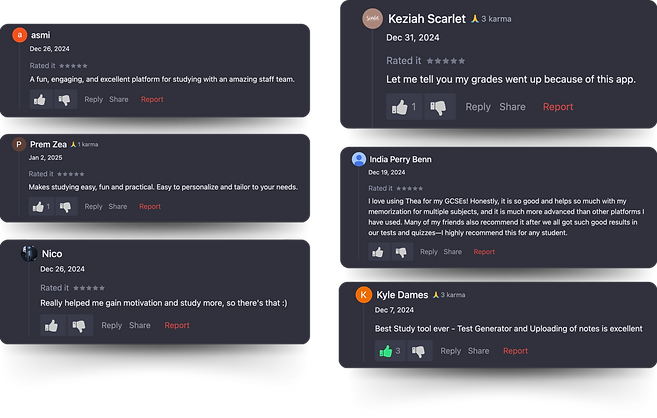657x418 pixels.
Task: Like India Perry Benn's review
Action: [x=379, y=252]
